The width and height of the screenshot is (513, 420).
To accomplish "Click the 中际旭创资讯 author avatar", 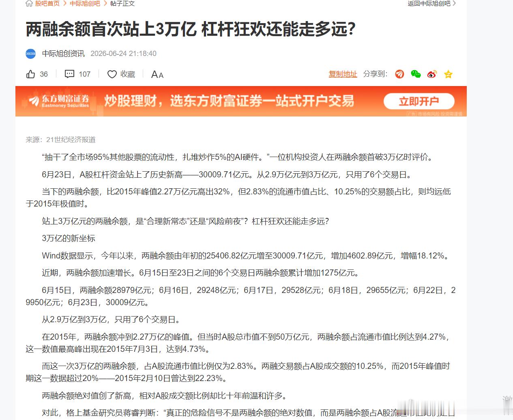I will pyautogui.click(x=31, y=54).
